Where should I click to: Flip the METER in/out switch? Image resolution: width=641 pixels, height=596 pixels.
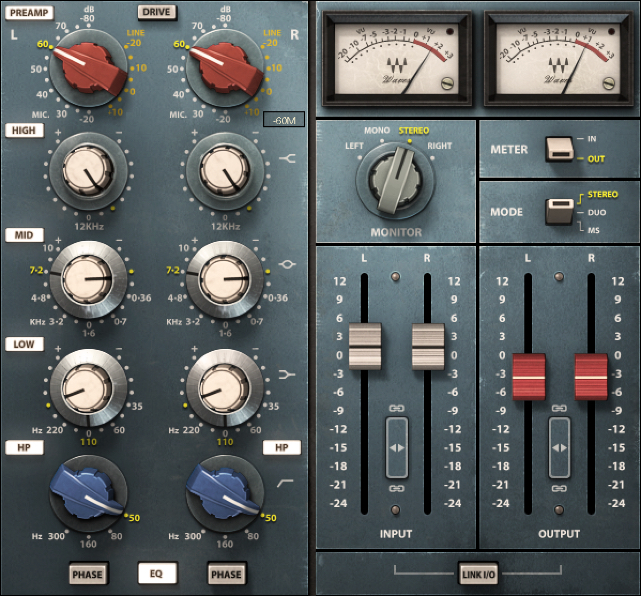(559, 149)
